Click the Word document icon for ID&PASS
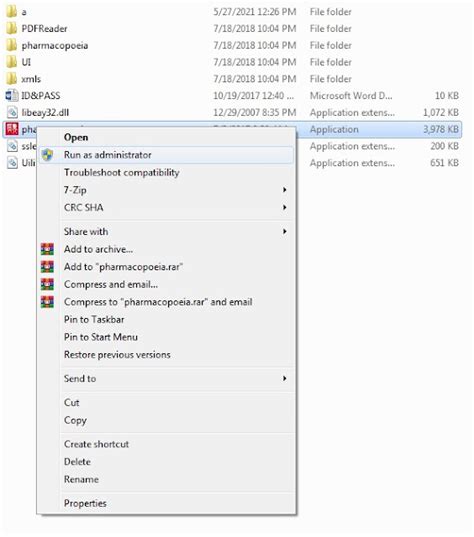The height and width of the screenshot is (537, 474). pyautogui.click(x=12, y=95)
